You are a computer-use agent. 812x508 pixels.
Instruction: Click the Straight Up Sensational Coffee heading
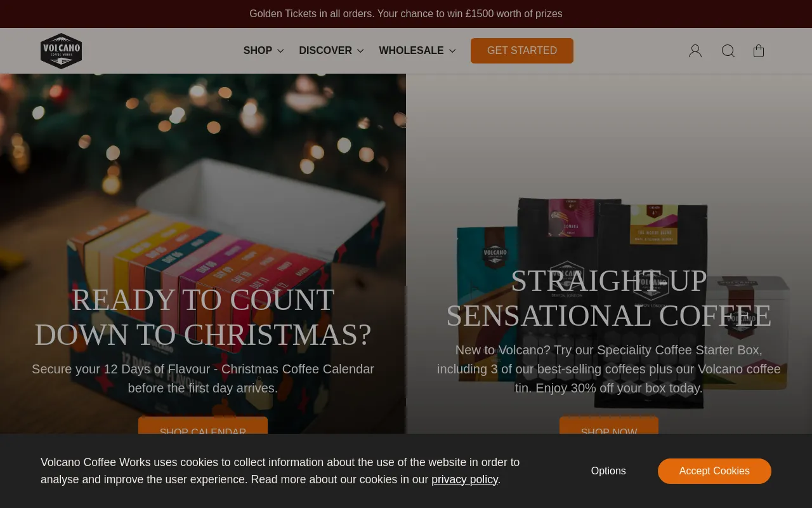tap(609, 298)
